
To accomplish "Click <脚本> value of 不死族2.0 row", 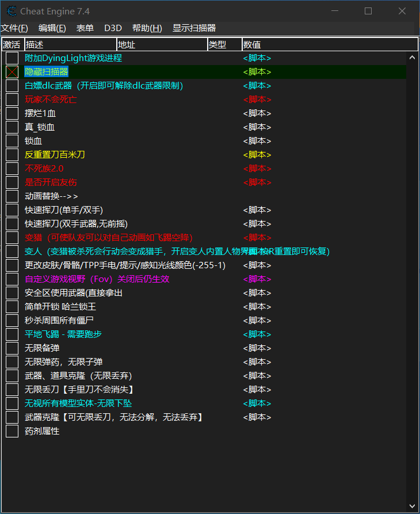I will pyautogui.click(x=257, y=169).
